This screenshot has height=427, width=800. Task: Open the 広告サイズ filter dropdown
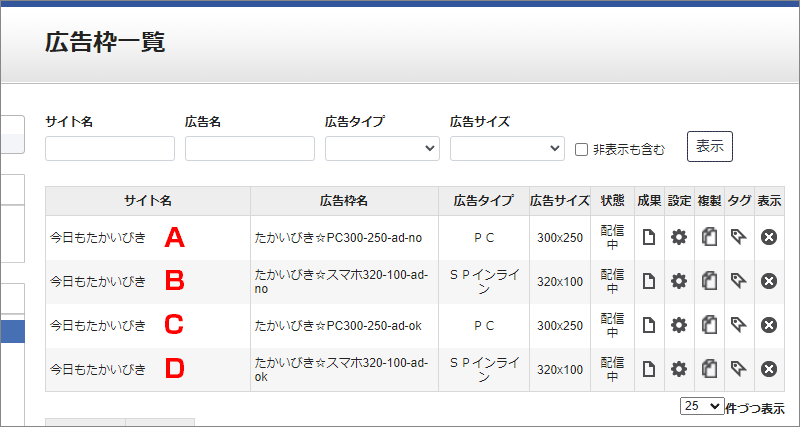(x=507, y=148)
